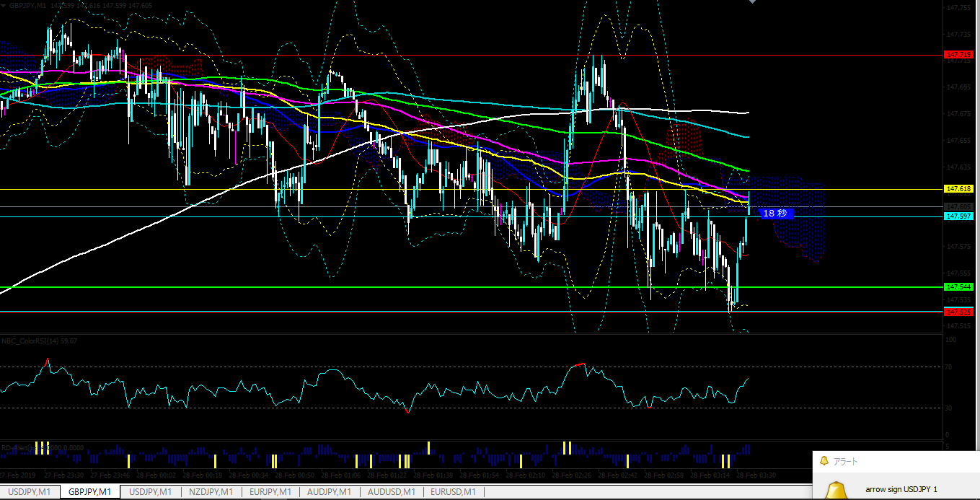This screenshot has width=980, height=500.
Task: Select the green 147.544 price level label
Action: 958,287
